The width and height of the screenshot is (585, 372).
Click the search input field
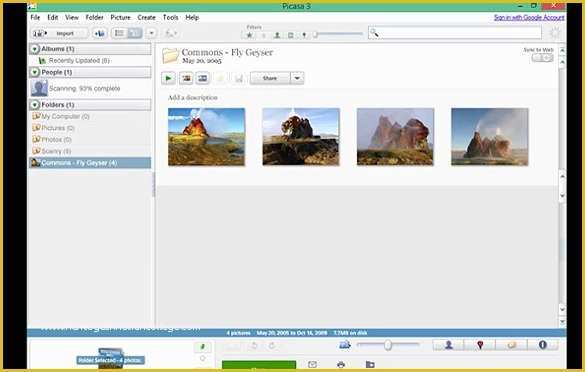454,33
